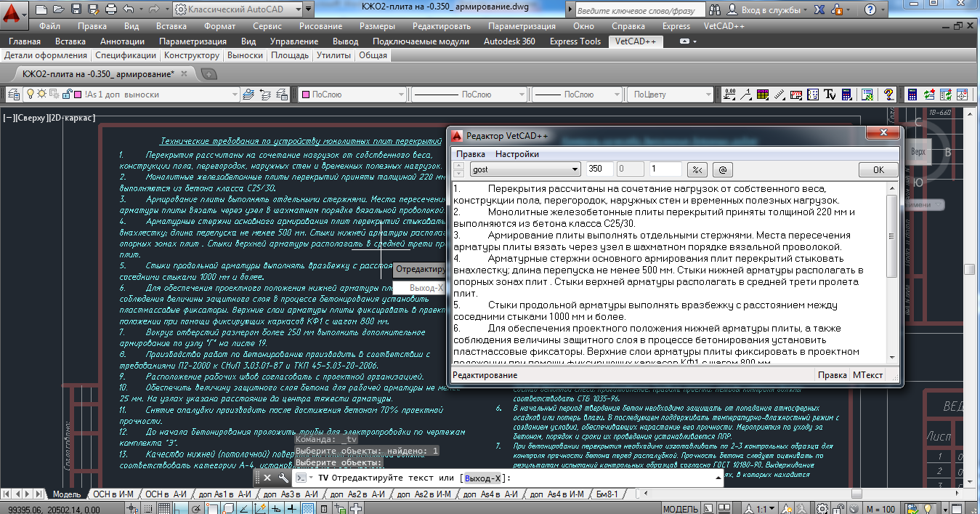Click Правка in VetCAD editor status bar
This screenshot has height=514, width=980.
point(833,375)
